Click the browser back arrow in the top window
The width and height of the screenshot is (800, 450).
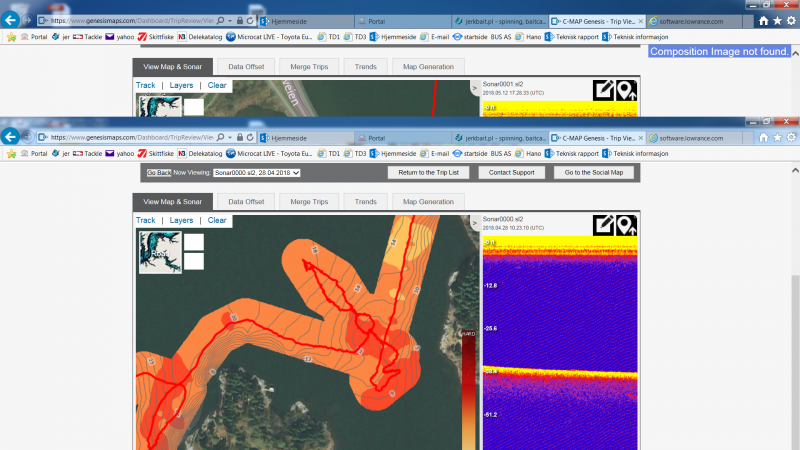click(x=12, y=19)
